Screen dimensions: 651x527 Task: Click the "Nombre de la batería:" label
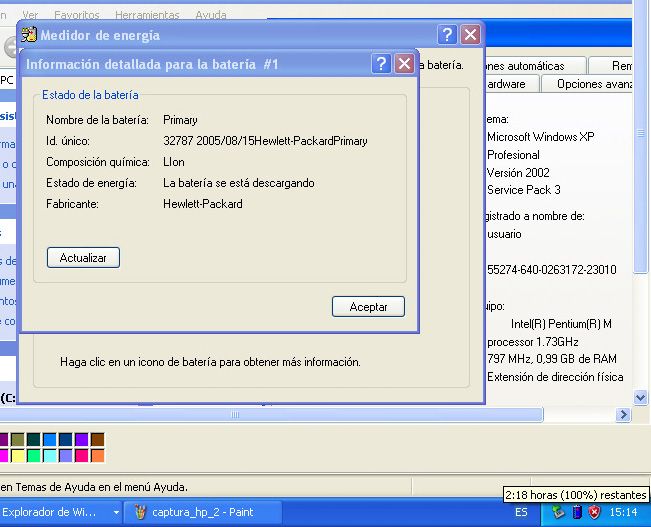(97, 120)
